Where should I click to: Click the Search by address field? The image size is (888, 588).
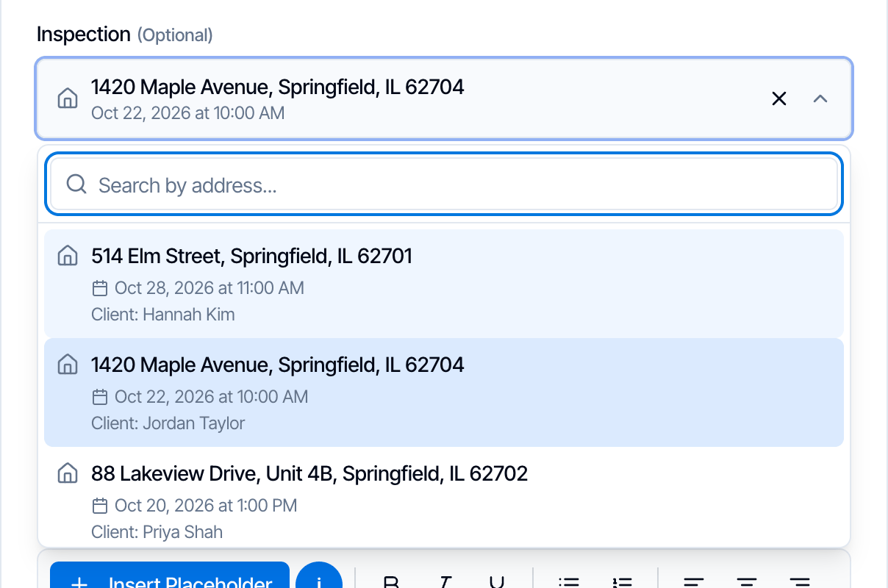pos(444,184)
